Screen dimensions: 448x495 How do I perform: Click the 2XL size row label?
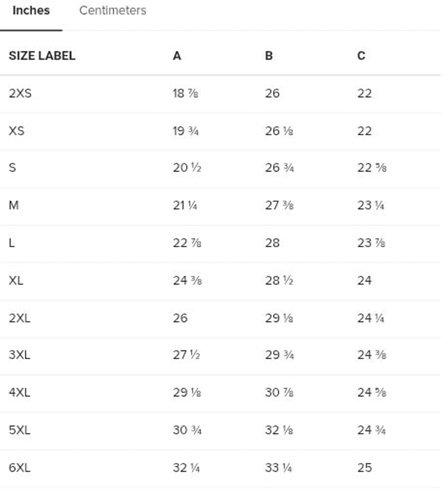pyautogui.click(x=19, y=318)
